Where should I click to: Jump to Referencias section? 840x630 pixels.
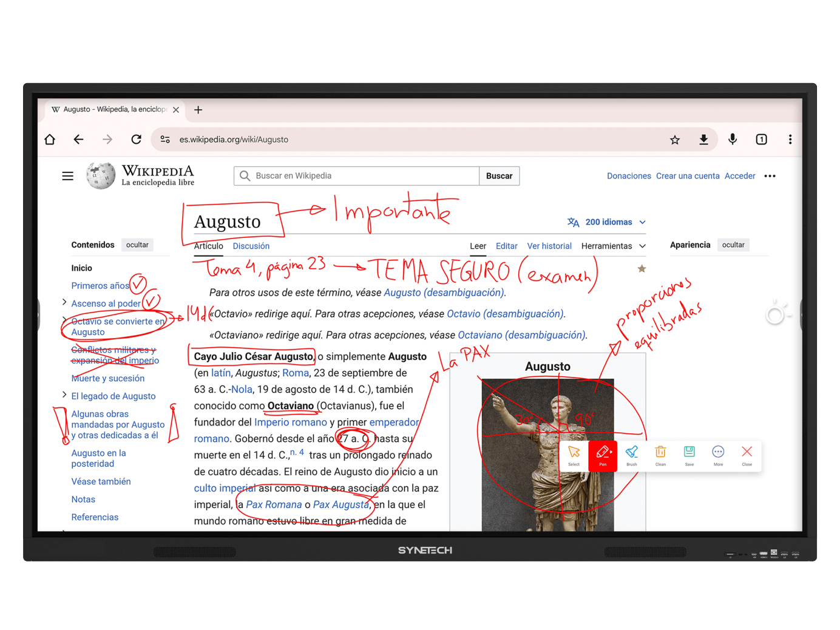[x=95, y=517]
